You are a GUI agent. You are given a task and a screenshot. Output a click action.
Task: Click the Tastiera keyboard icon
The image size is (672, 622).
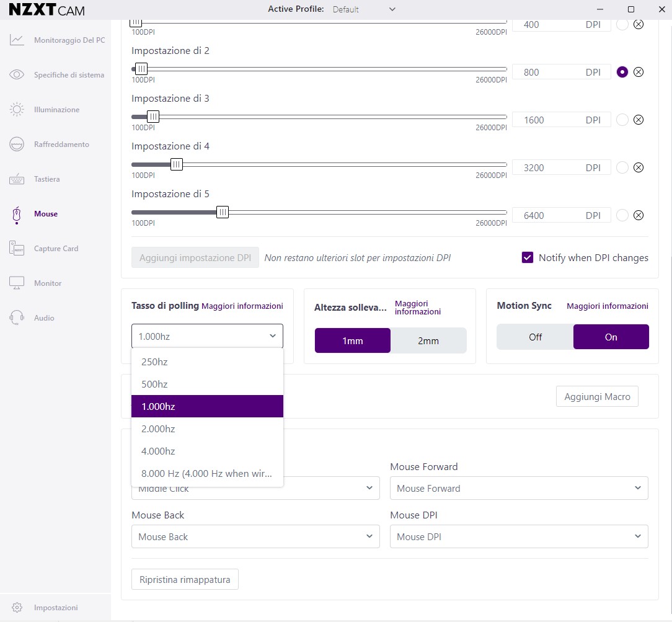click(17, 179)
